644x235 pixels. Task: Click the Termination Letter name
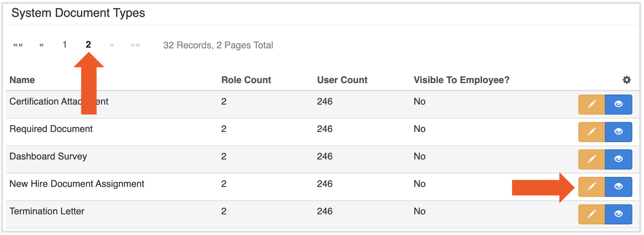pos(47,211)
